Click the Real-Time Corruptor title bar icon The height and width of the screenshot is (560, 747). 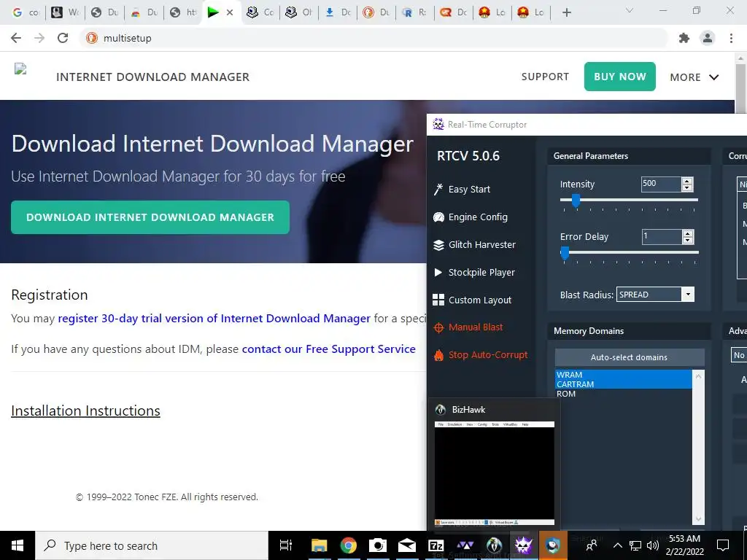[x=438, y=124]
